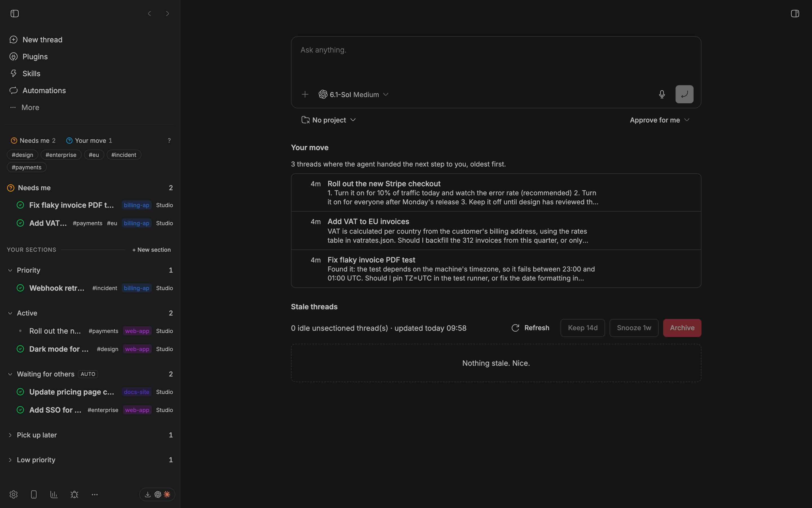Open the footer three-dots menu

[95, 494]
